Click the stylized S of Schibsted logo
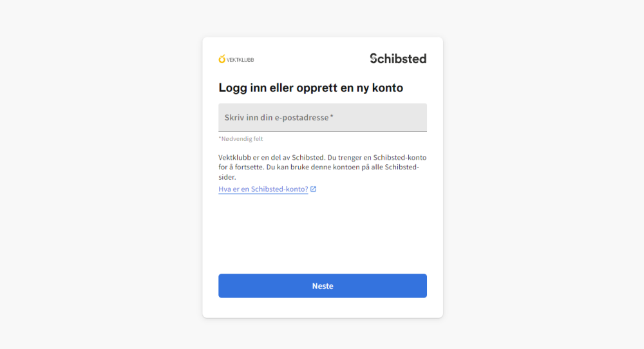 374,59
